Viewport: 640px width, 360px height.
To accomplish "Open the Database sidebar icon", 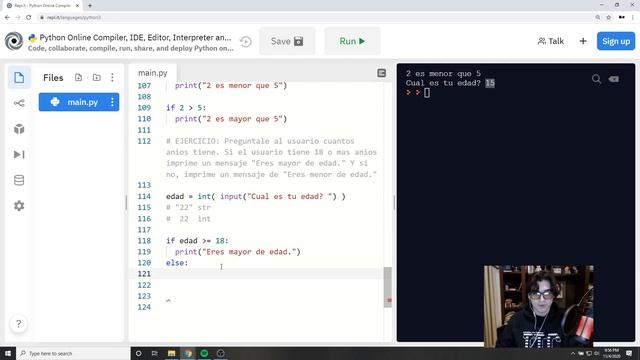I will point(19,180).
